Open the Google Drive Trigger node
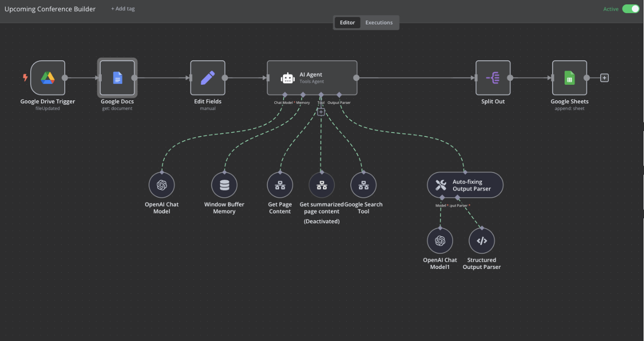This screenshot has height=341, width=644. point(48,77)
